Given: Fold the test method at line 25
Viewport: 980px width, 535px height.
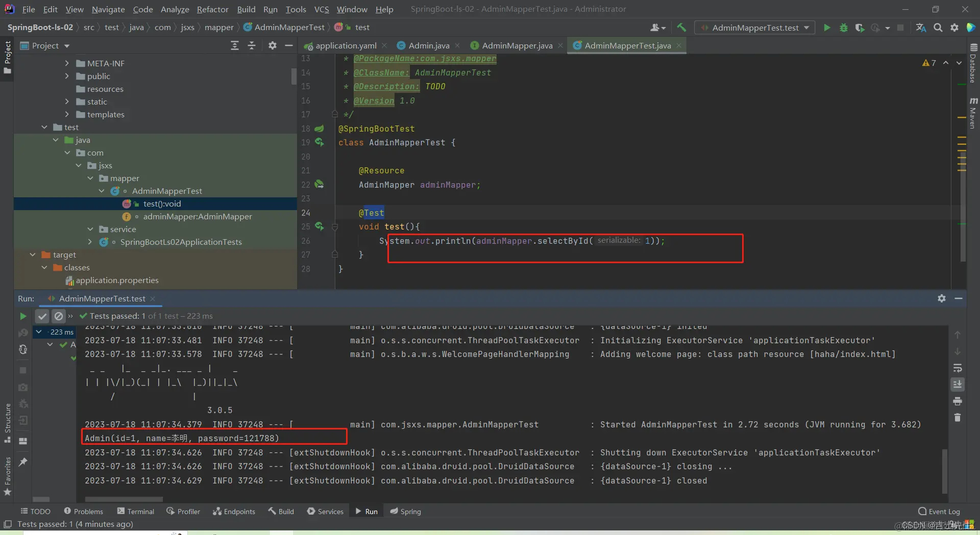Looking at the screenshot, I should (x=335, y=226).
